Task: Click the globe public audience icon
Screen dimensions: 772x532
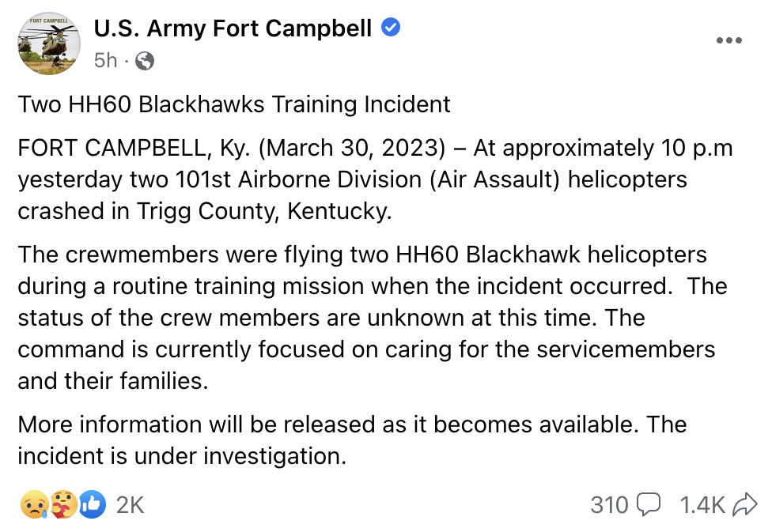Action: (144, 60)
